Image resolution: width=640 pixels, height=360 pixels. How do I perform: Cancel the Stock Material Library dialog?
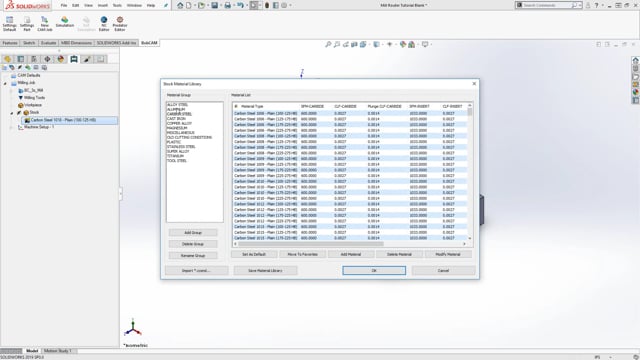[x=443, y=271]
